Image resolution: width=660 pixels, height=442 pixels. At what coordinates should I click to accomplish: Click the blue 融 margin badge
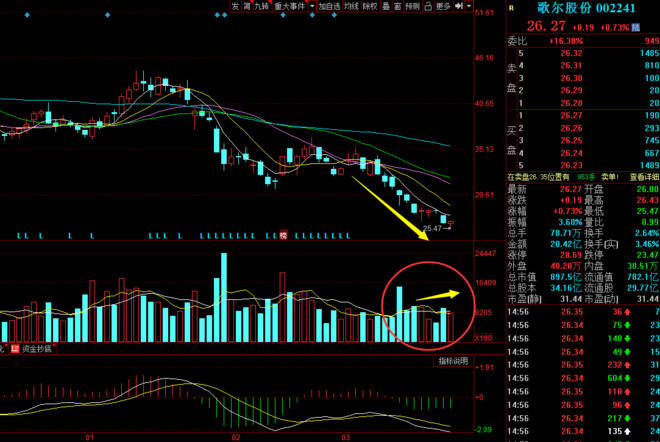[x=636, y=27]
